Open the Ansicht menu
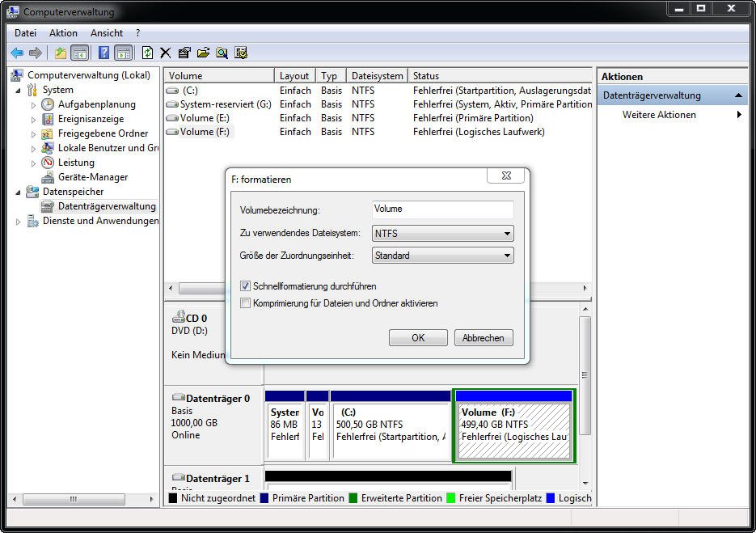Screen dimensions: 756x533 (x=107, y=33)
